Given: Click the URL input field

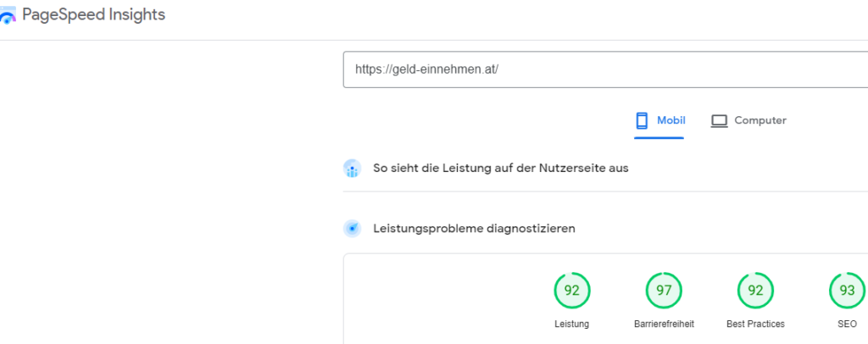Looking at the screenshot, I should point(605,69).
